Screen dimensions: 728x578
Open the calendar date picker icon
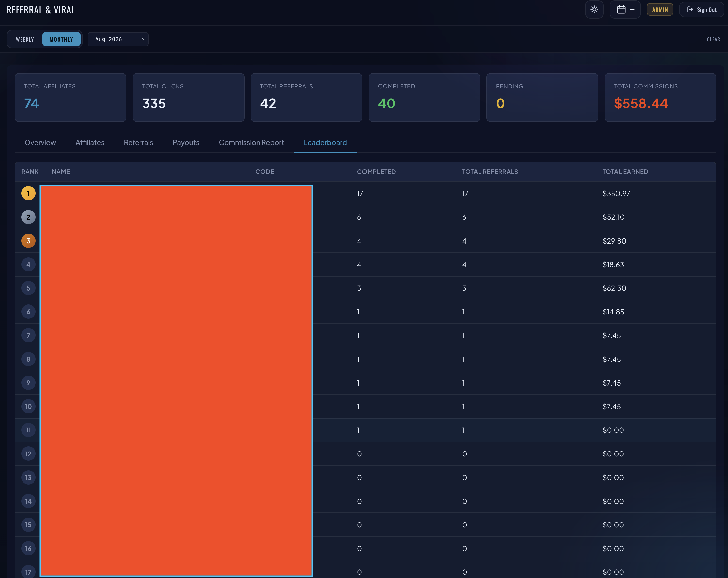621,9
